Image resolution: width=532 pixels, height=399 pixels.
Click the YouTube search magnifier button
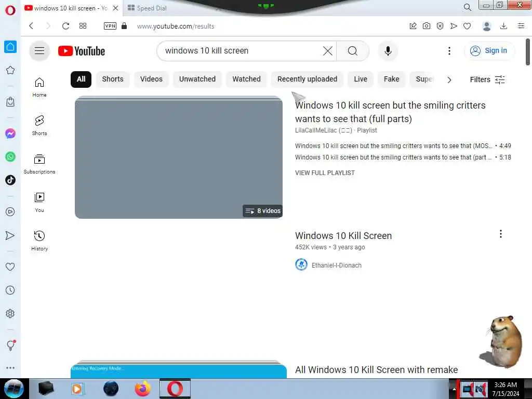(353, 51)
